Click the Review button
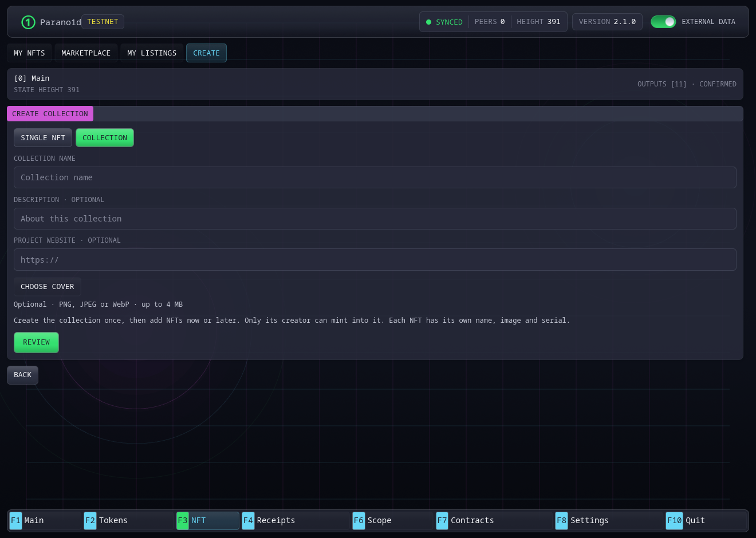The height and width of the screenshot is (538, 756). tap(36, 342)
